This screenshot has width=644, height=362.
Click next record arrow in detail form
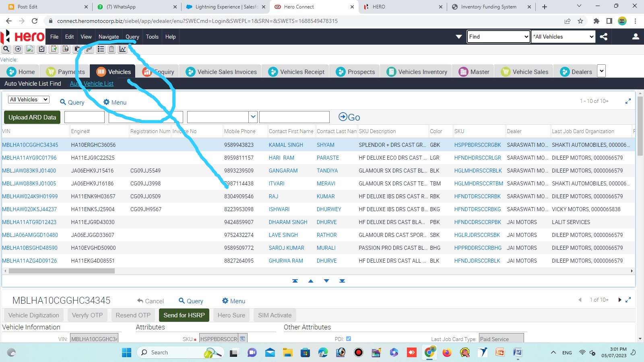point(620,300)
